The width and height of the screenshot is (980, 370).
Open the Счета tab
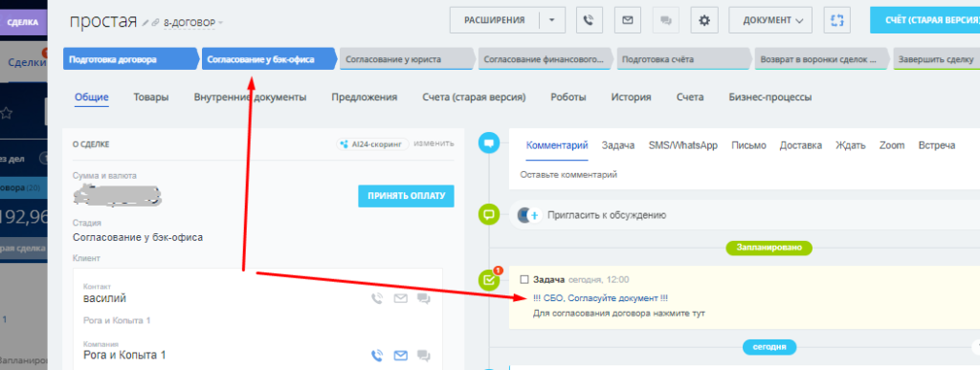[x=690, y=98]
